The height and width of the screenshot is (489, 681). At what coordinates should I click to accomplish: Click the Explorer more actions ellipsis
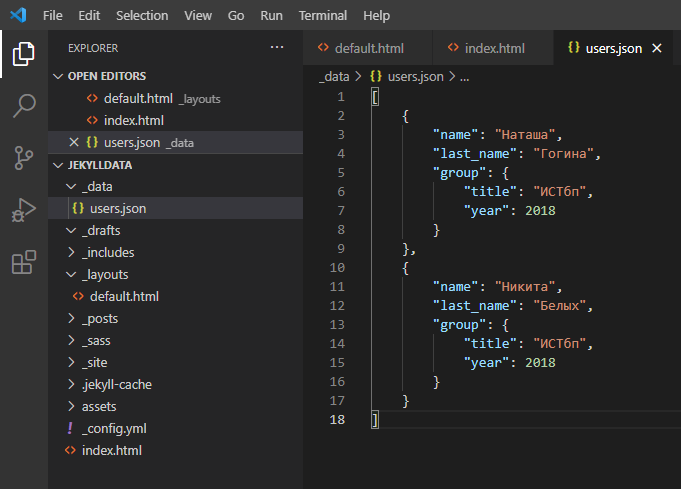tap(277, 47)
